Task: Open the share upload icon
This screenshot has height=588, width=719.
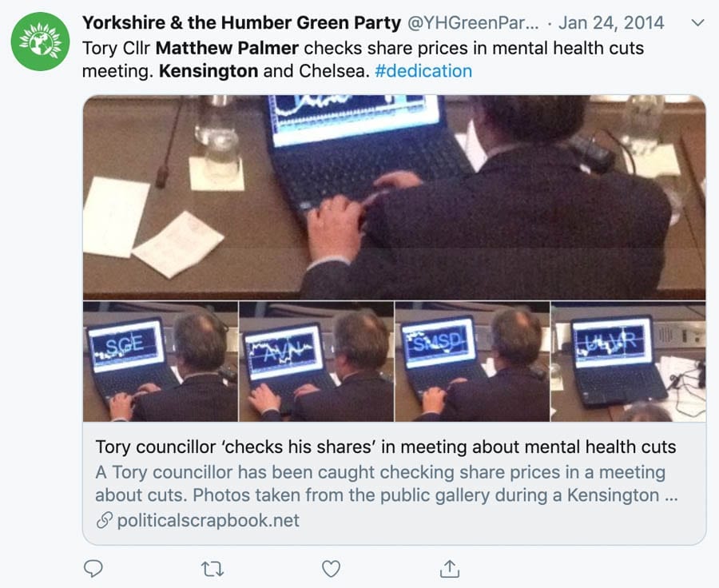Action: (x=450, y=569)
